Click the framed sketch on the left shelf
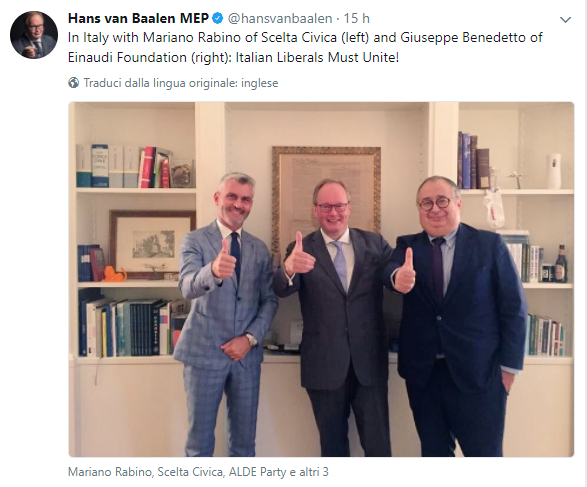Image resolution: width=587 pixels, height=487 pixels. 152,242
